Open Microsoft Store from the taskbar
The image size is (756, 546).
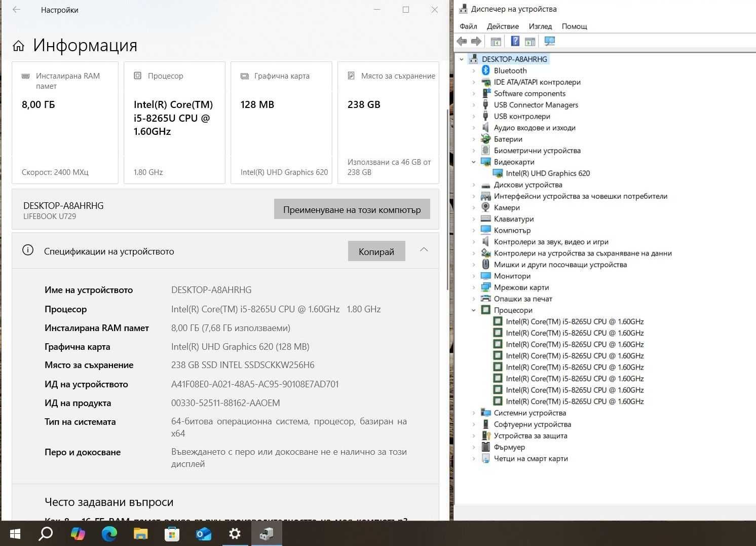(172, 533)
